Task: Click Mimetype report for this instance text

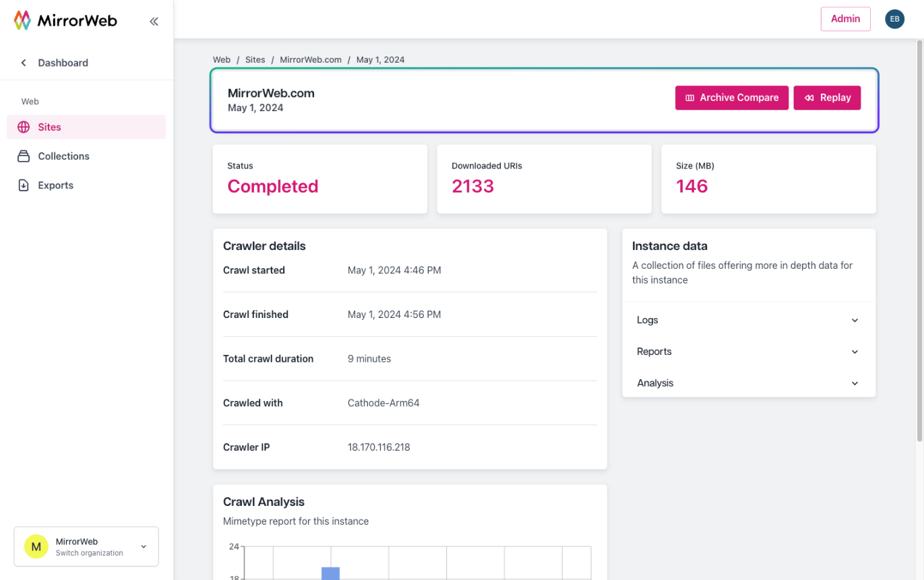Action: (x=296, y=521)
